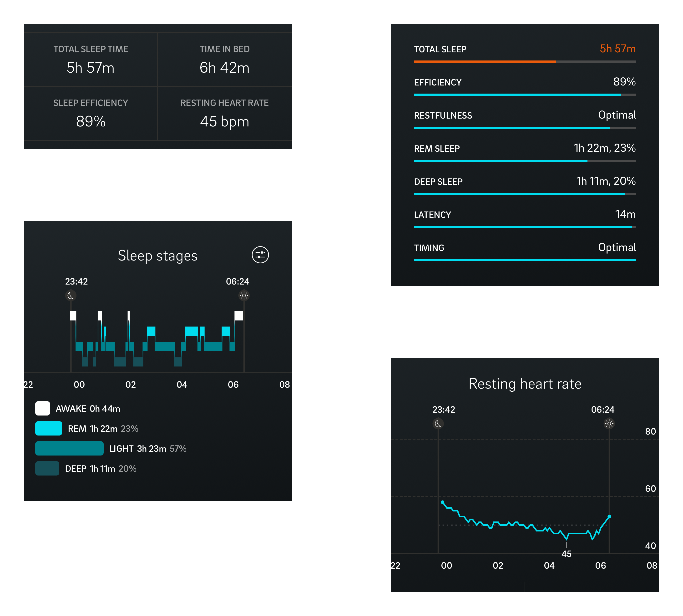Click the 80 bpm axis label

click(650, 431)
